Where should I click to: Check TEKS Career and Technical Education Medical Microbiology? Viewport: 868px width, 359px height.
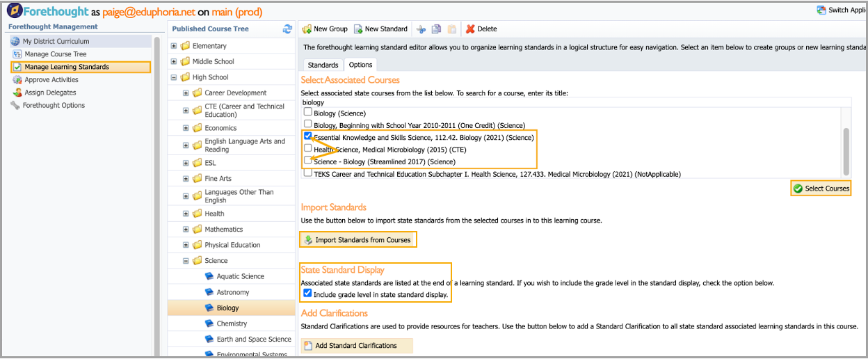click(x=307, y=173)
